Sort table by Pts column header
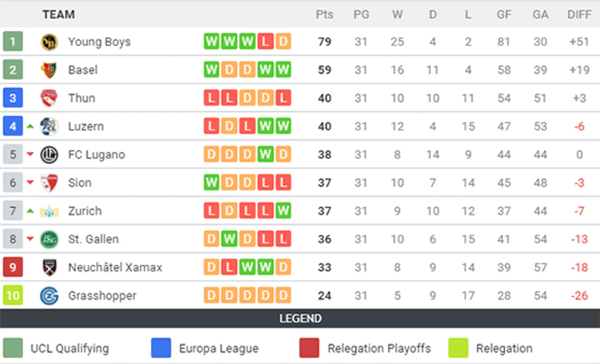600x364 pixels. tap(324, 15)
